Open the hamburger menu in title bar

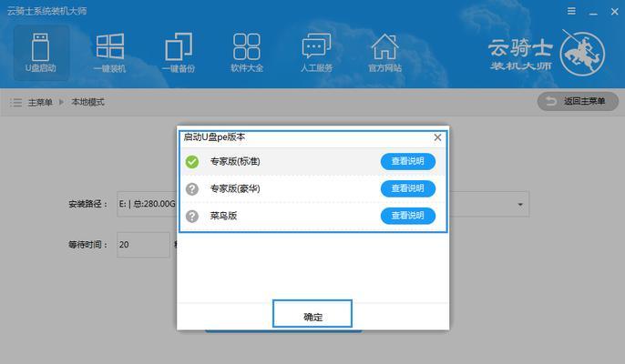pyautogui.click(x=571, y=11)
